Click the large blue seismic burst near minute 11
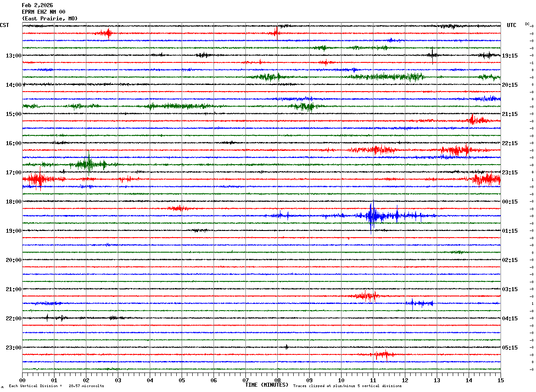 tap(373, 216)
